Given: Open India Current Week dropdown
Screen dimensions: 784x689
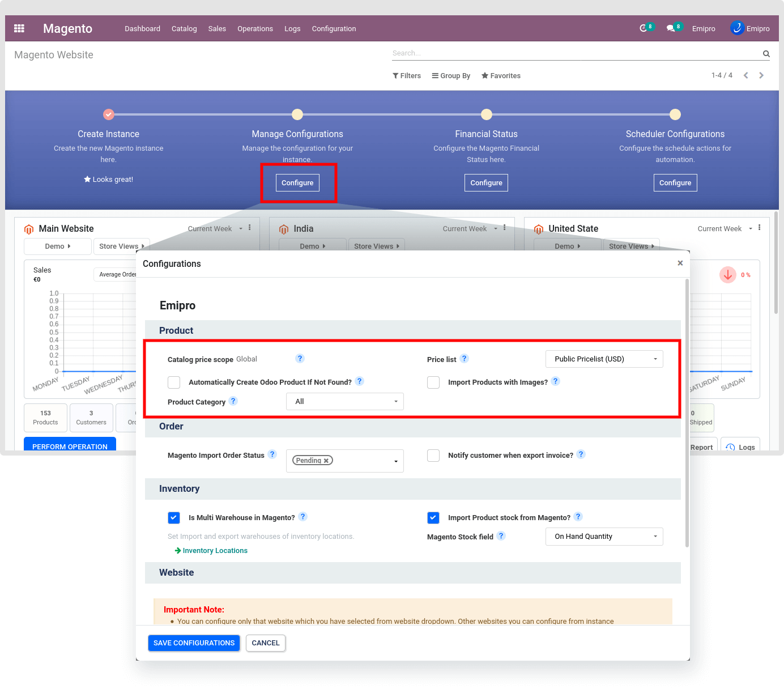Looking at the screenshot, I should [470, 229].
